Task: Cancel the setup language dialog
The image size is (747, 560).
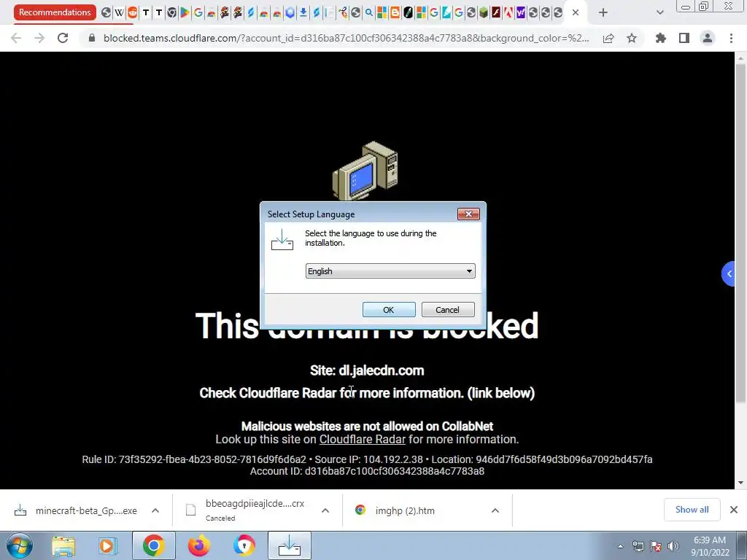Action: click(x=448, y=309)
